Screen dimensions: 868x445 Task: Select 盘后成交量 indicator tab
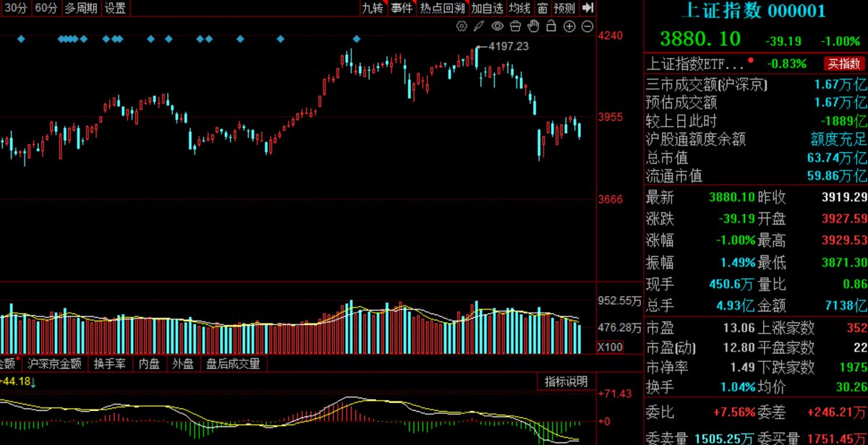(x=231, y=363)
